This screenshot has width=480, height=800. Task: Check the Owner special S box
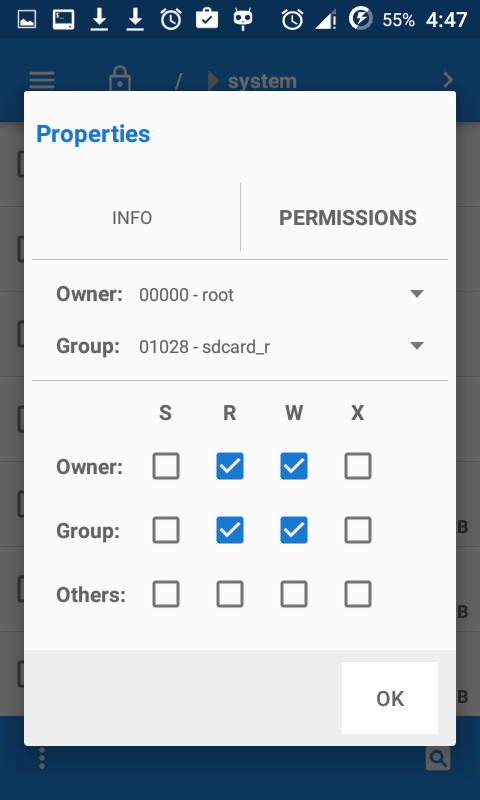166,466
